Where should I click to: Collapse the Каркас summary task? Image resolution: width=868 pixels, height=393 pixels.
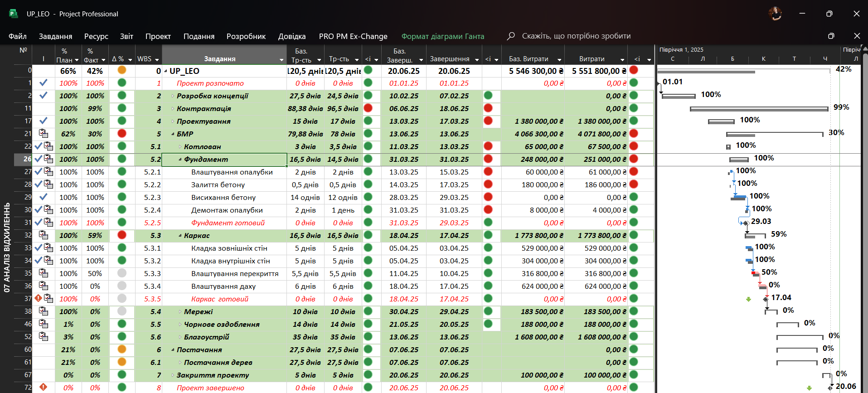[x=180, y=236]
